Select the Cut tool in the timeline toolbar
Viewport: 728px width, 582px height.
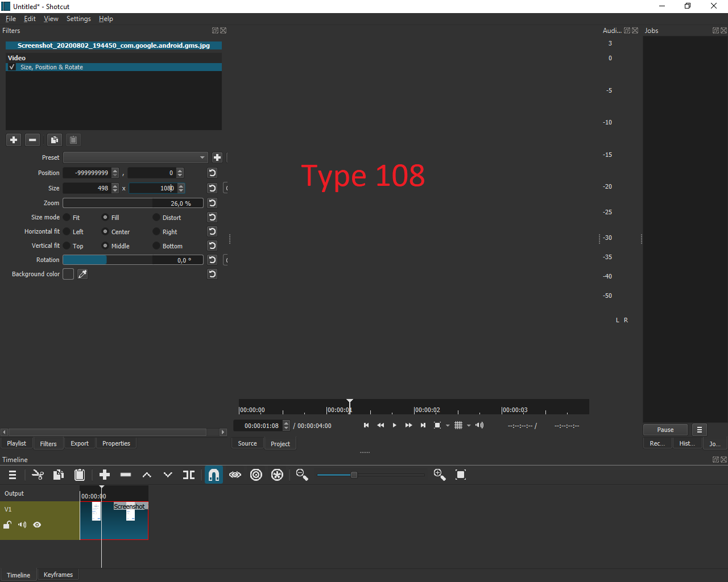pos(38,475)
